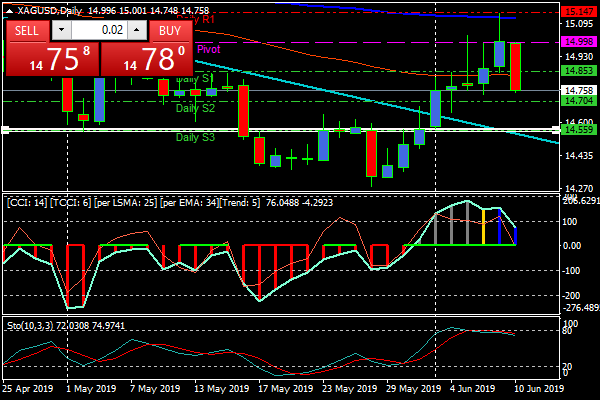Click the SELL button
Image resolution: width=600 pixels, height=400 pixels.
(28, 30)
